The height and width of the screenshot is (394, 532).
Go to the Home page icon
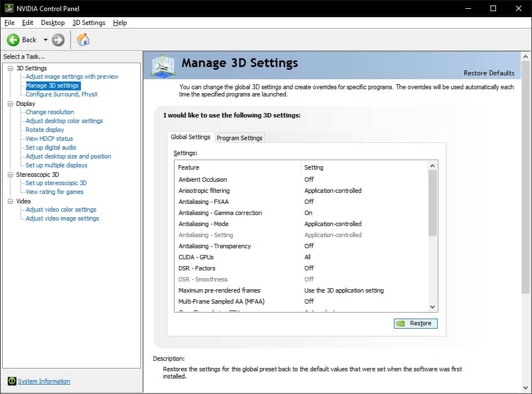[83, 40]
